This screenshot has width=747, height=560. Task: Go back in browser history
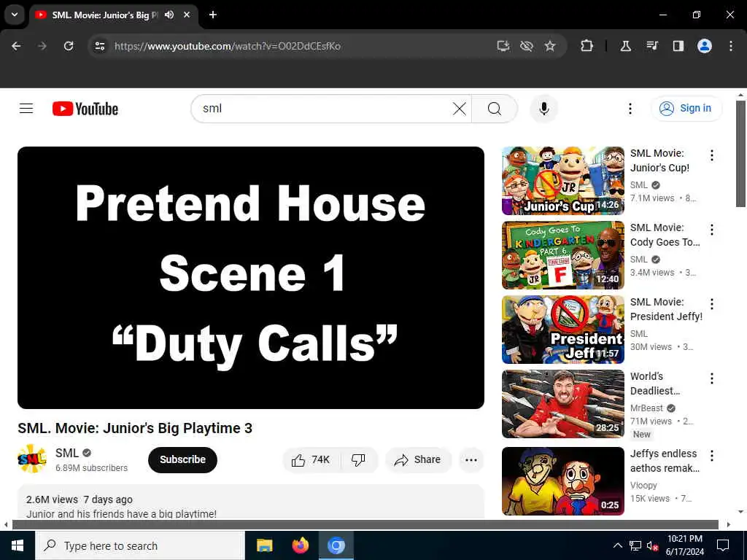pyautogui.click(x=16, y=46)
